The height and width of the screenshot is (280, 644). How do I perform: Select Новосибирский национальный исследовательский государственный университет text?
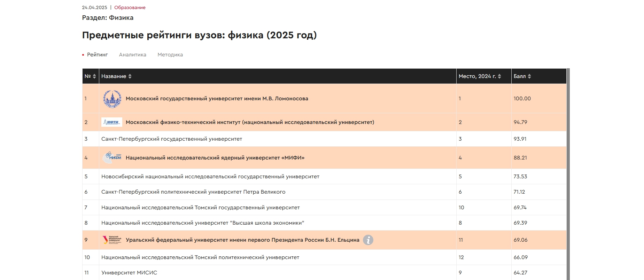(x=210, y=177)
